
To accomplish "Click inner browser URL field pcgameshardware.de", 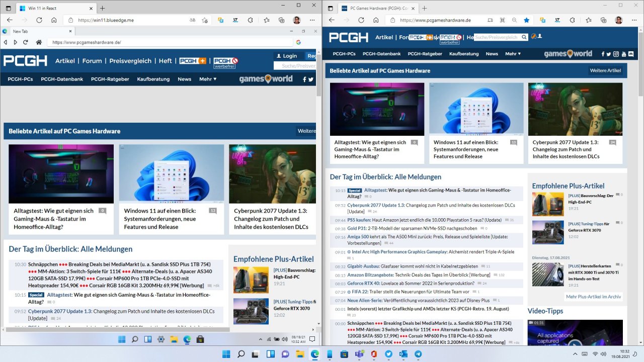I will (170, 42).
